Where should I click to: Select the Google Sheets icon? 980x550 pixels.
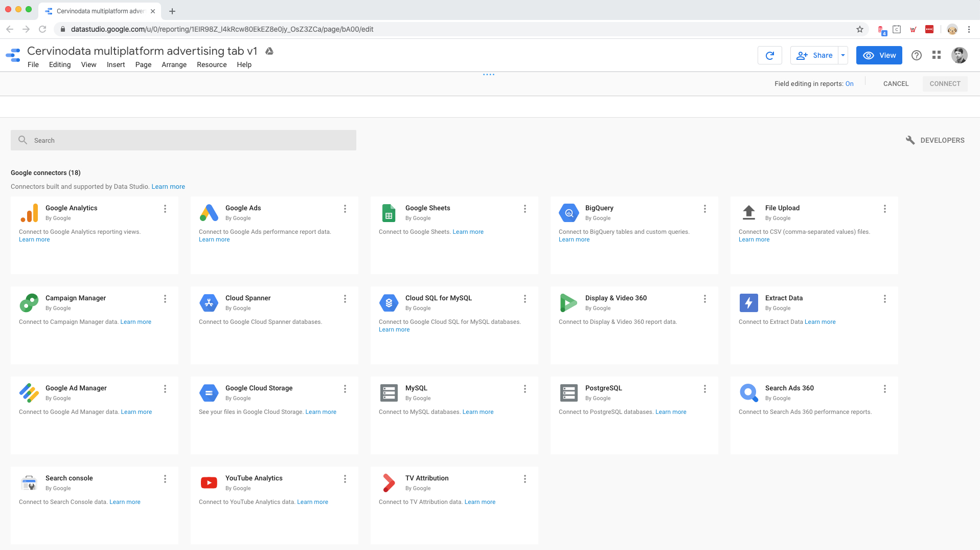tap(389, 213)
